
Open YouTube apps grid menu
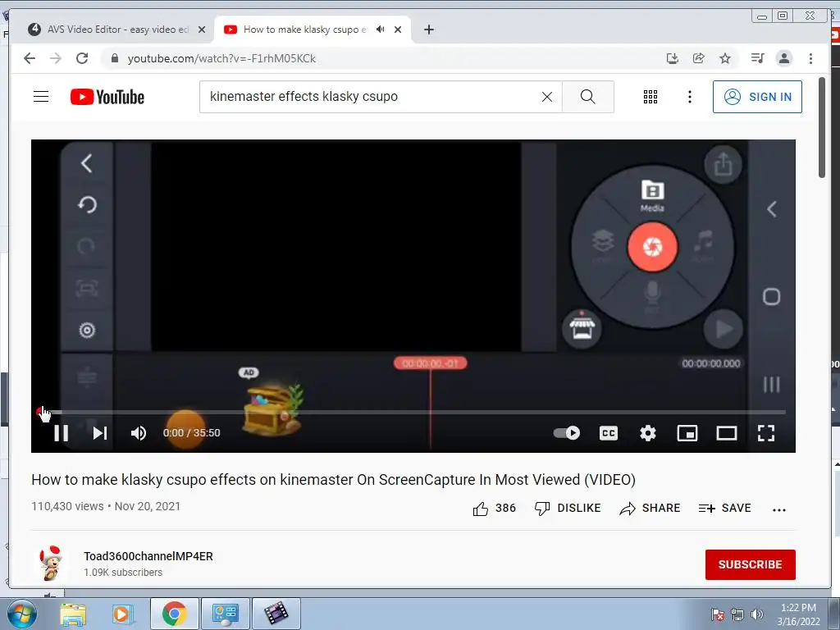[651, 97]
